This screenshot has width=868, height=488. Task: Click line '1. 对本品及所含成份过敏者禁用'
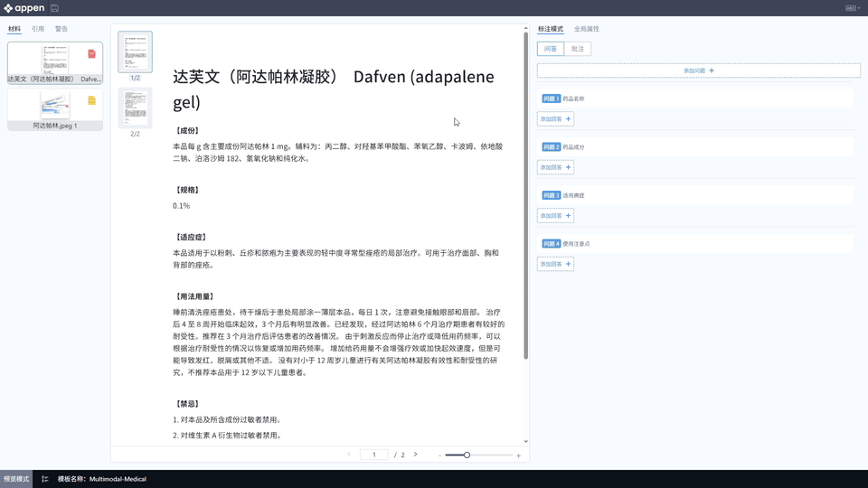coord(227,420)
